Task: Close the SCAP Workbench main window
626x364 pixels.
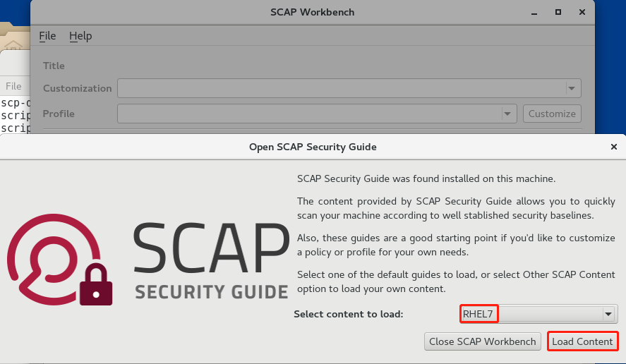Action: coord(580,12)
